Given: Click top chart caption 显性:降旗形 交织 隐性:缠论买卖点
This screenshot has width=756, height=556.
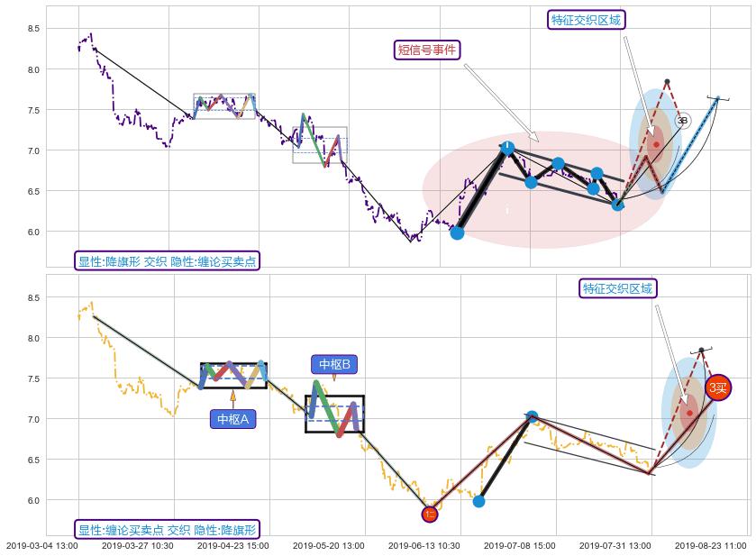Looking at the screenshot, I should [168, 261].
